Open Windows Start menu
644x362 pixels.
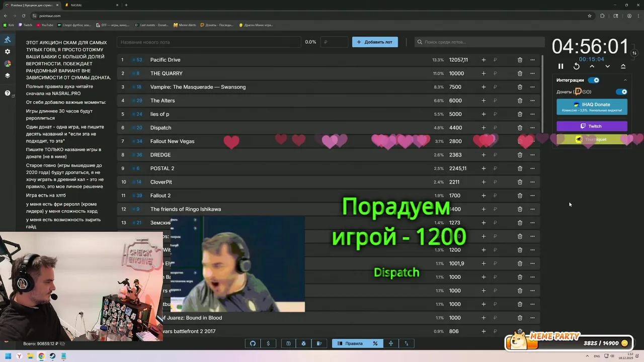click(x=8, y=356)
